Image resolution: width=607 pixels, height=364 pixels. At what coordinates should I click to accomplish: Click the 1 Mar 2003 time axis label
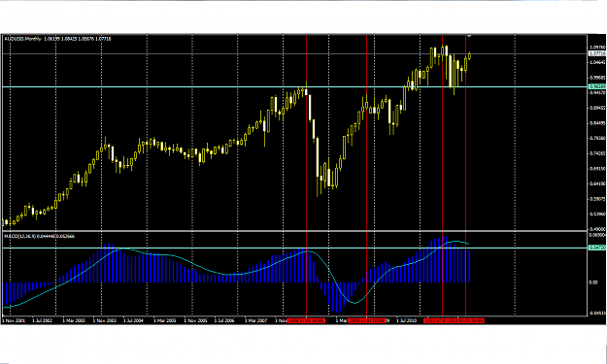coord(74,320)
